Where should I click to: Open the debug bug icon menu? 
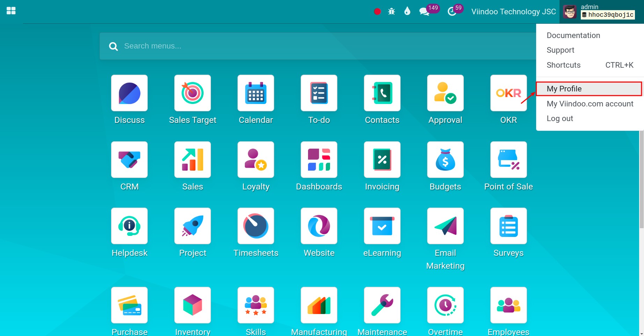tap(391, 12)
